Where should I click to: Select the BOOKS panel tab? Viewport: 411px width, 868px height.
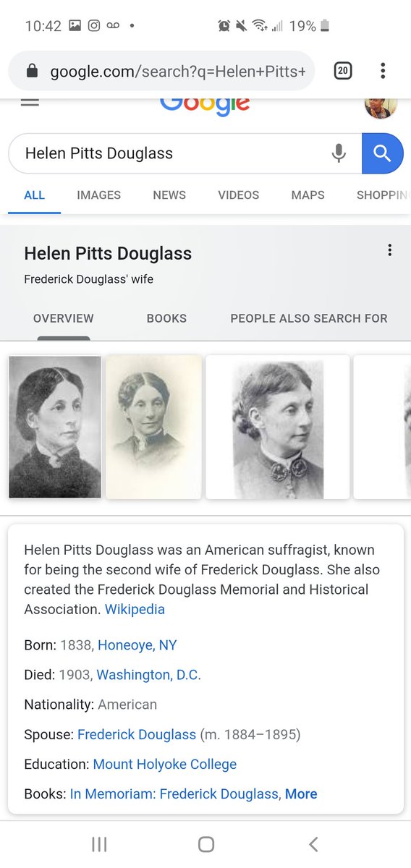(x=166, y=318)
